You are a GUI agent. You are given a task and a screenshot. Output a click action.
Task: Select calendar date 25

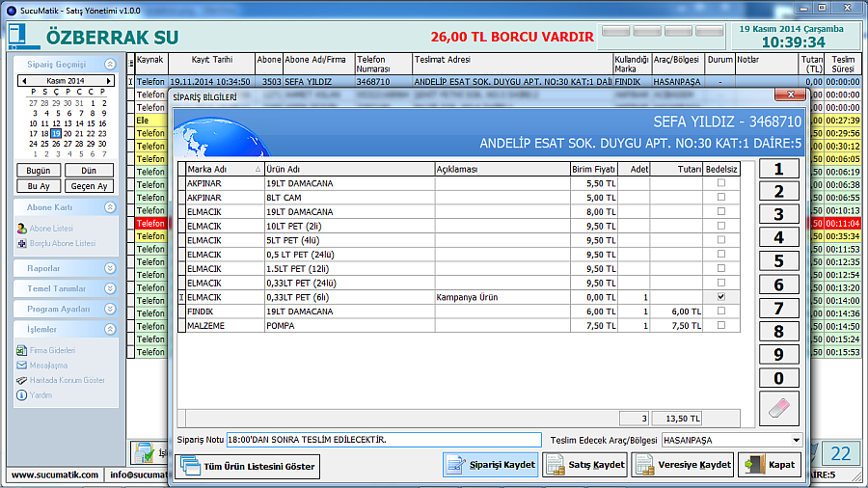pos(44,144)
